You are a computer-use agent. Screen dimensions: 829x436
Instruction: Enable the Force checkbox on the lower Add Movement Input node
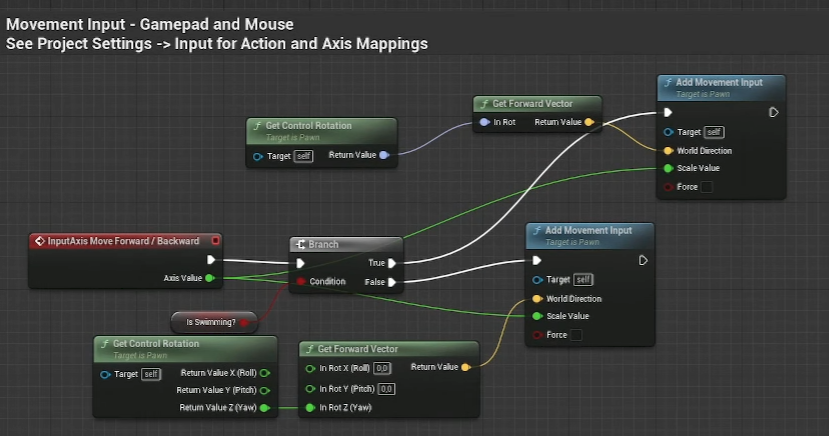tap(576, 335)
